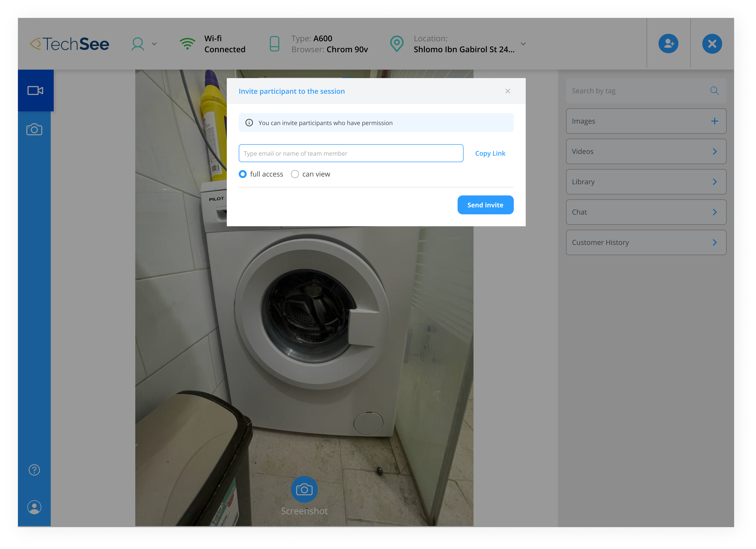The height and width of the screenshot is (549, 756).
Task: Open the Images panel row
Action: click(646, 121)
